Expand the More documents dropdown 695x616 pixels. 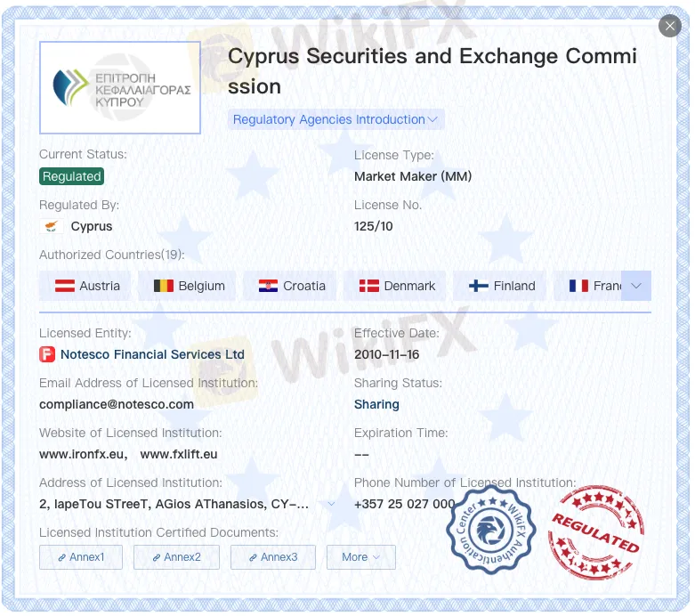pyautogui.click(x=360, y=557)
